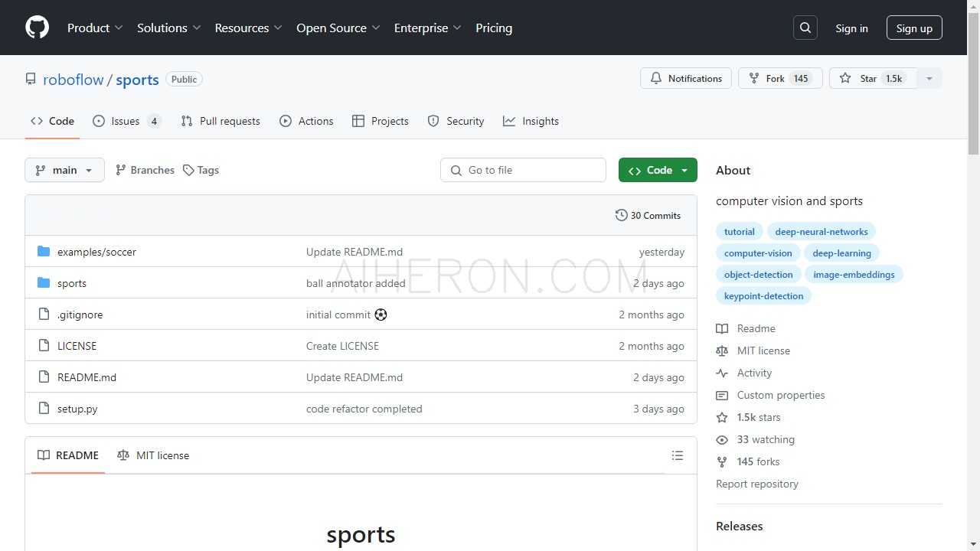Select the computer-vision topic tag

(758, 253)
